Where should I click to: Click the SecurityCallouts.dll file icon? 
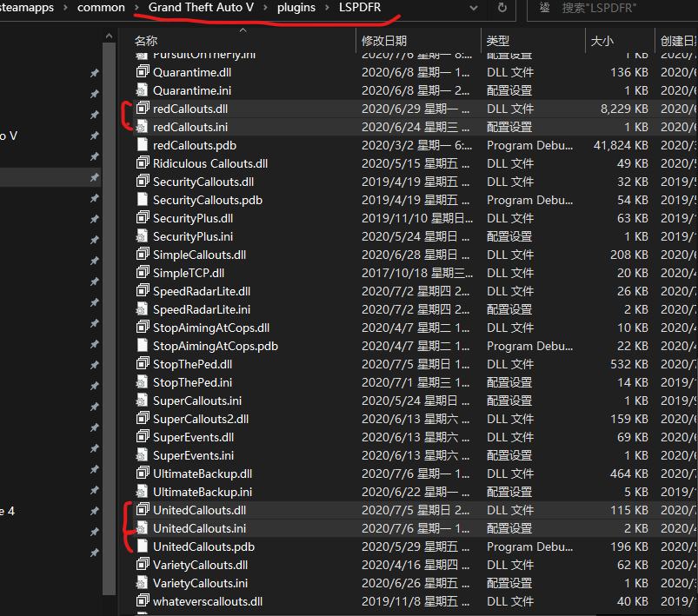143,181
